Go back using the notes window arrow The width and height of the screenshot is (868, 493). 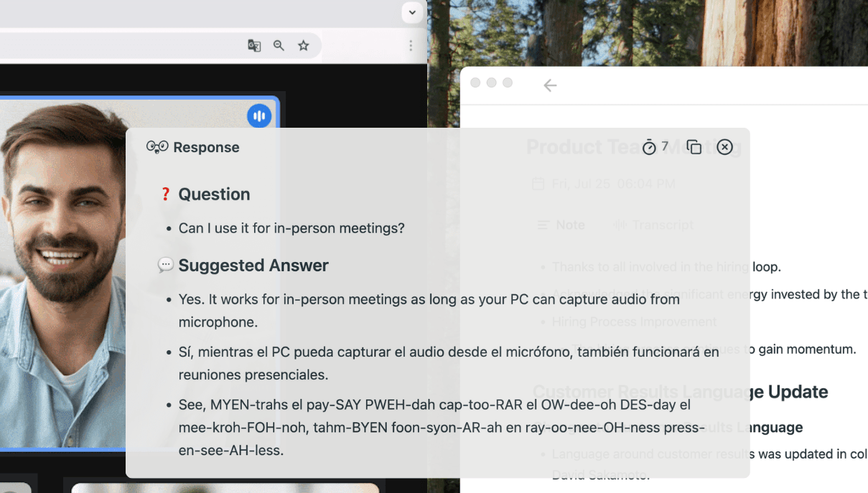point(550,85)
